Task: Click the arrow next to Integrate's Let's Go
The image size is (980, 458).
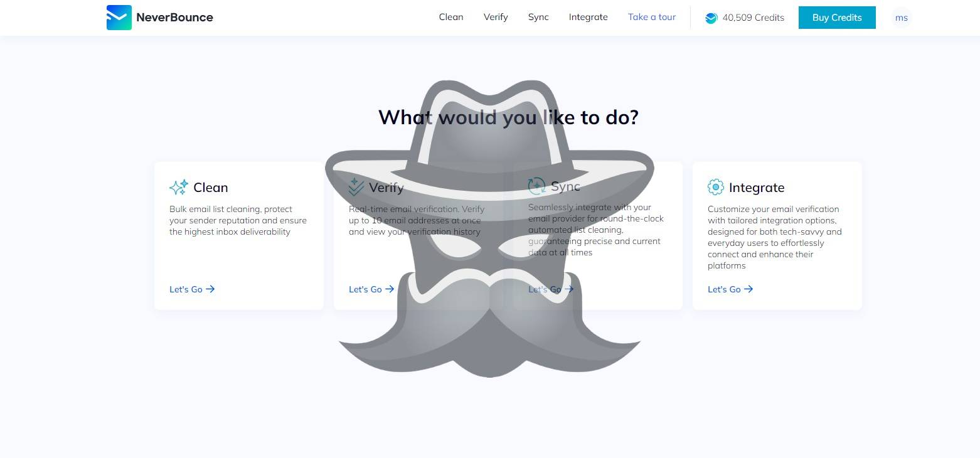Action: pyautogui.click(x=748, y=289)
